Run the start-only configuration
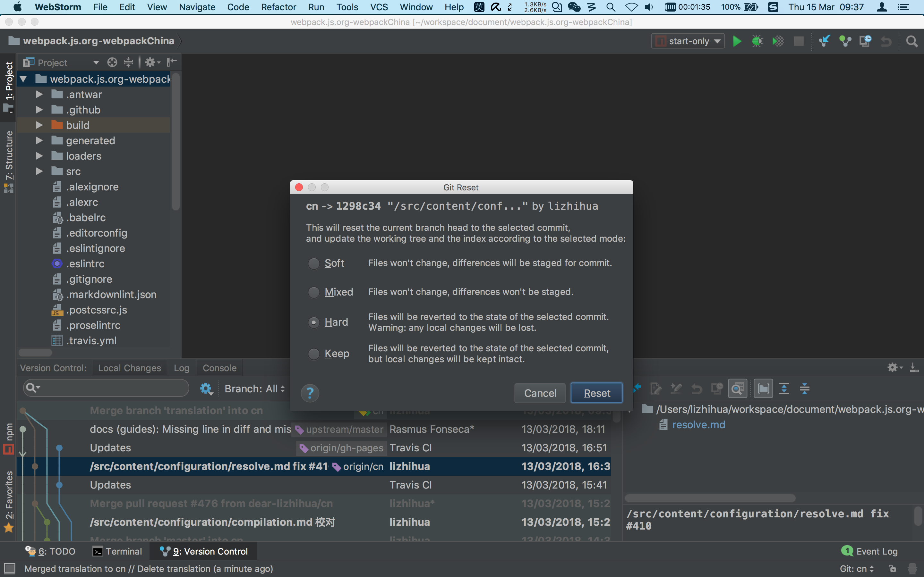Viewport: 924px width, 577px height. (x=737, y=41)
